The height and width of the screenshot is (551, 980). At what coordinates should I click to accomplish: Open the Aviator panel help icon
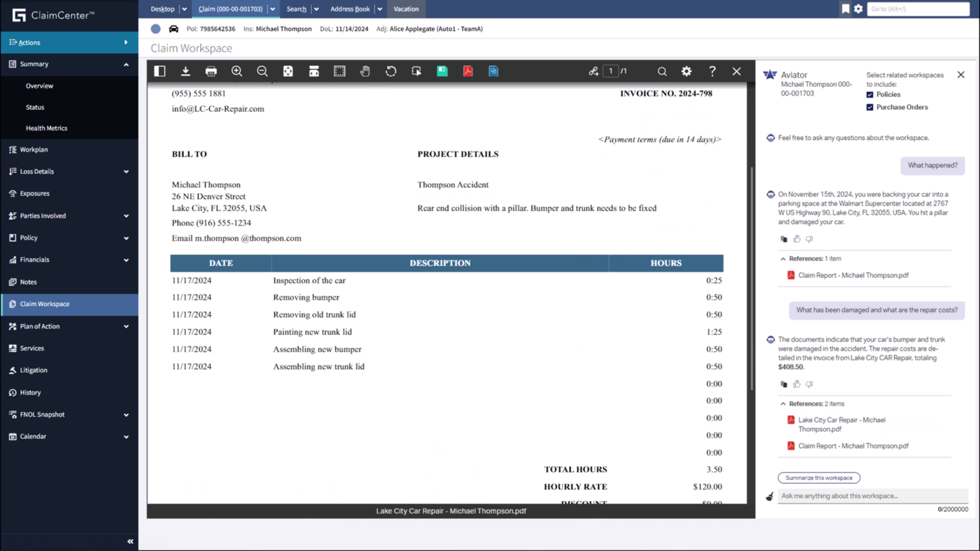[712, 71]
